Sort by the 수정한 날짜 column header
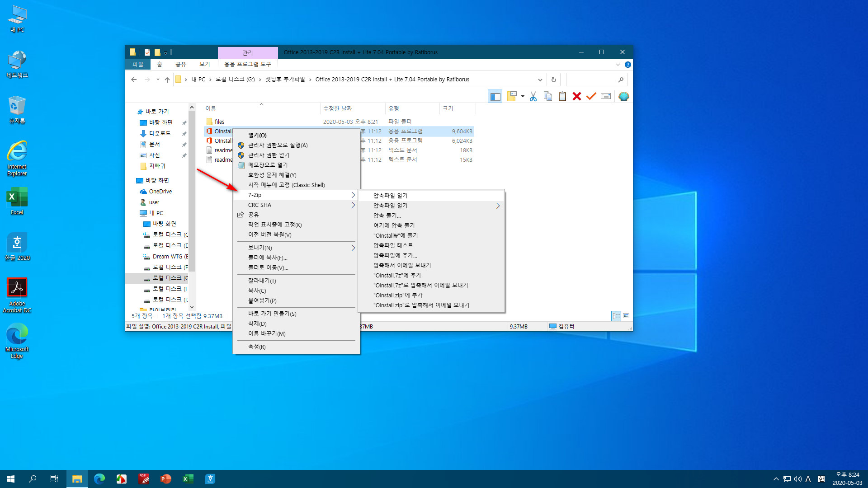The width and height of the screenshot is (868, 488). 353,108
